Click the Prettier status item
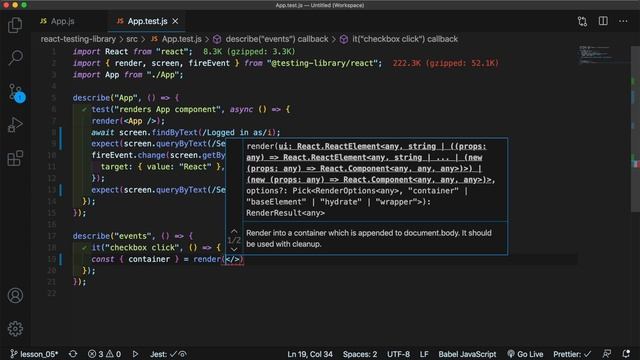Screen dimensions: 640x360 tap(572, 354)
